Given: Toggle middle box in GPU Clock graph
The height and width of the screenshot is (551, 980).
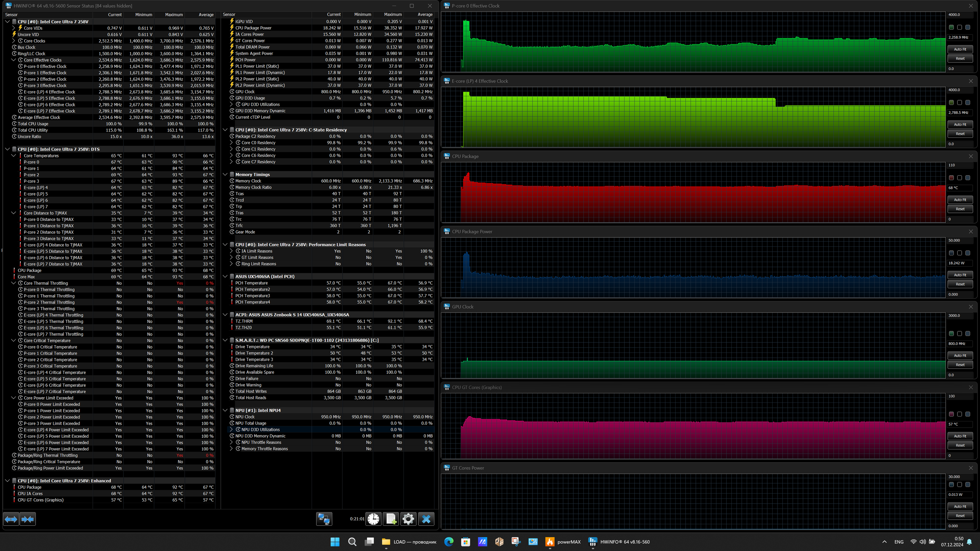Looking at the screenshot, I should click(x=959, y=334).
